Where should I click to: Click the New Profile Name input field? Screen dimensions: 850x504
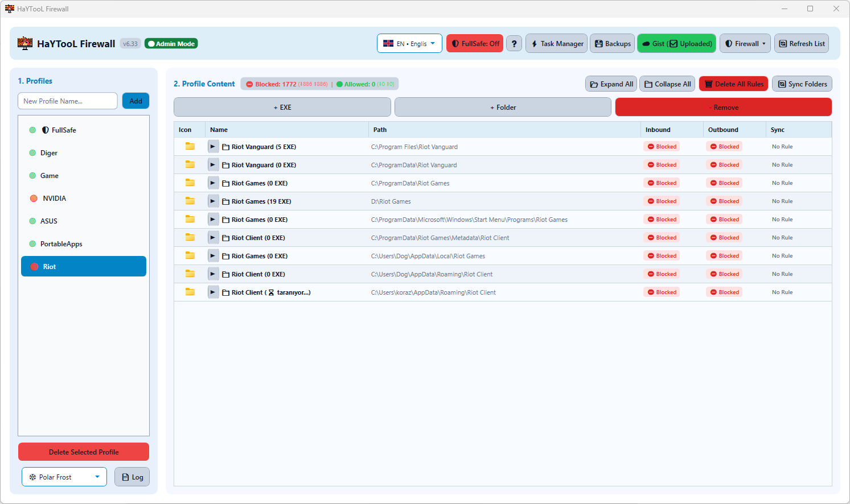coord(68,101)
